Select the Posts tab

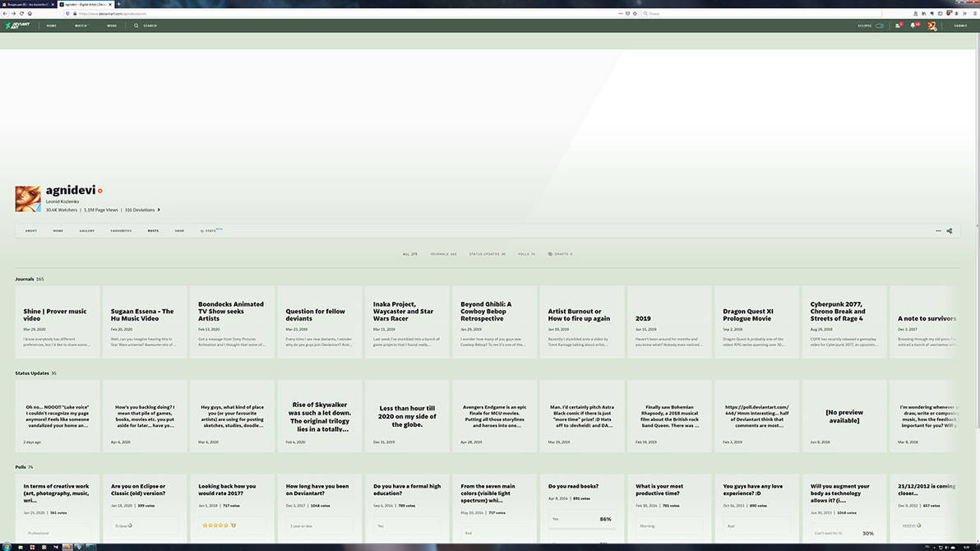153,231
